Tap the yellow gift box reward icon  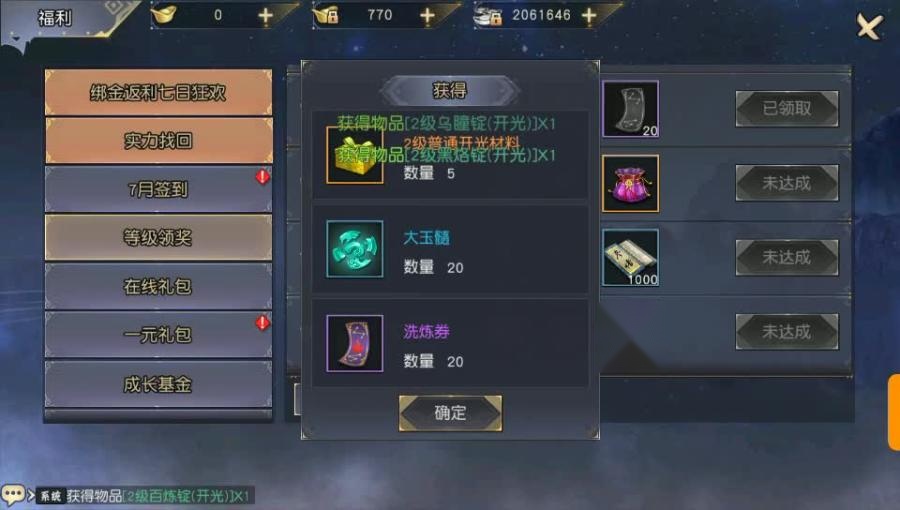[x=355, y=155]
